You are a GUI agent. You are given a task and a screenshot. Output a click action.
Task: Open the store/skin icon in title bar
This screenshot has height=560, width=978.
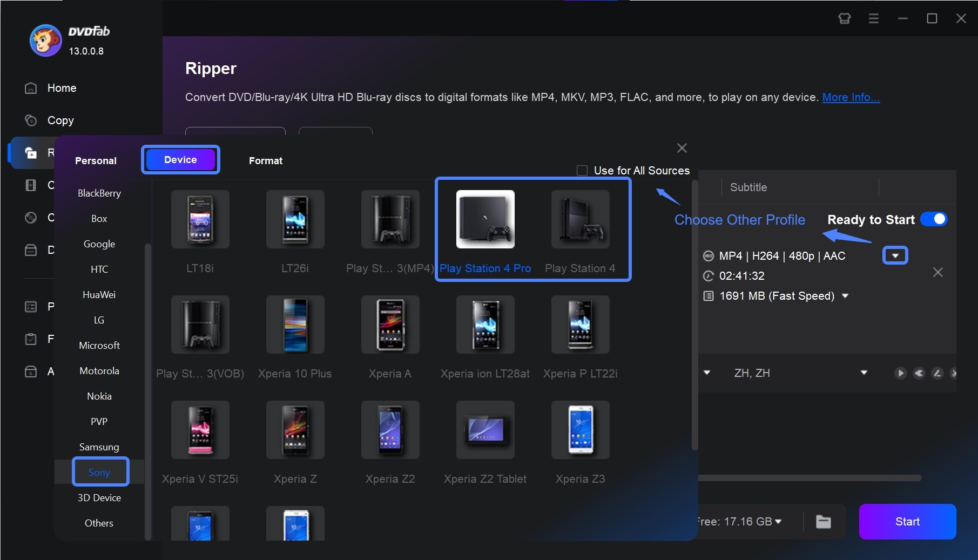coord(845,18)
